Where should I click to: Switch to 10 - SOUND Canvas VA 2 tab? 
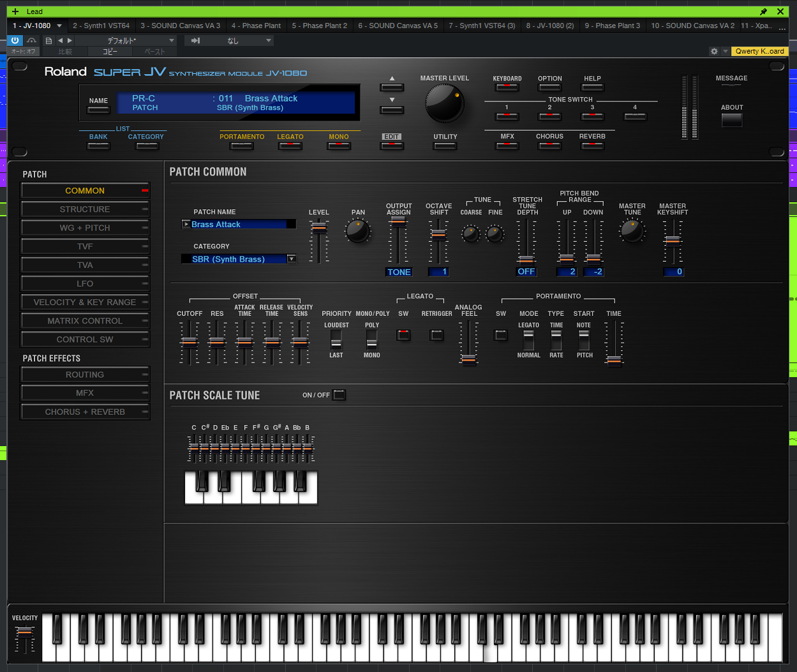click(692, 26)
